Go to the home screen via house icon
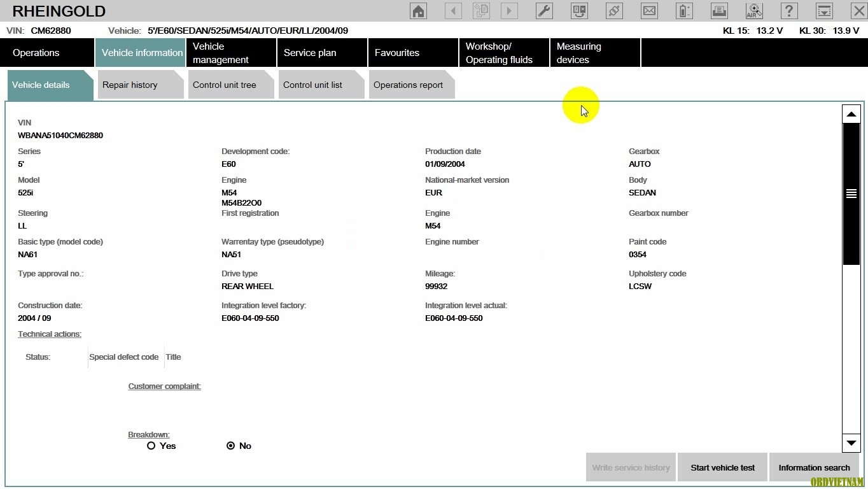 (x=418, y=11)
